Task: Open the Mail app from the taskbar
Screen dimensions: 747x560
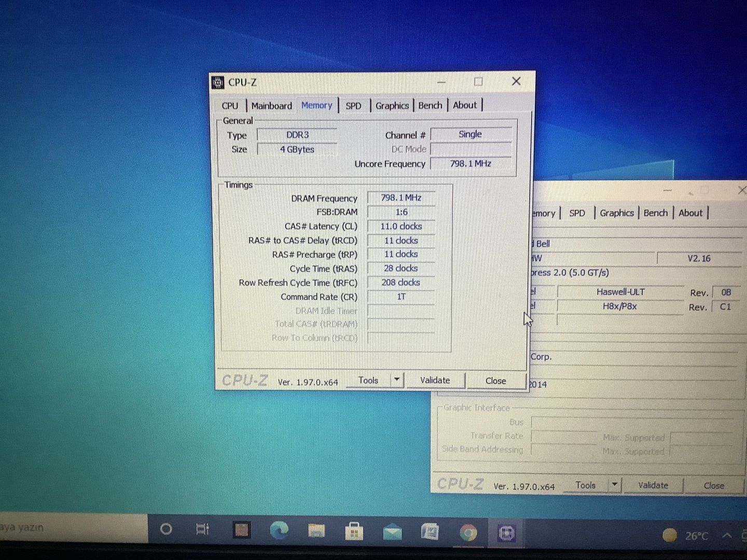Action: [392, 532]
